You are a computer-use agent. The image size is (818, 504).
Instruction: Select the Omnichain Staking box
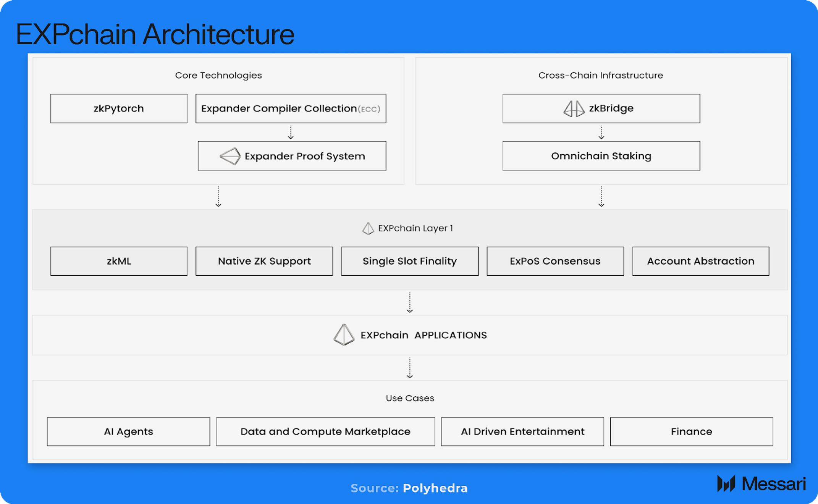coord(601,156)
